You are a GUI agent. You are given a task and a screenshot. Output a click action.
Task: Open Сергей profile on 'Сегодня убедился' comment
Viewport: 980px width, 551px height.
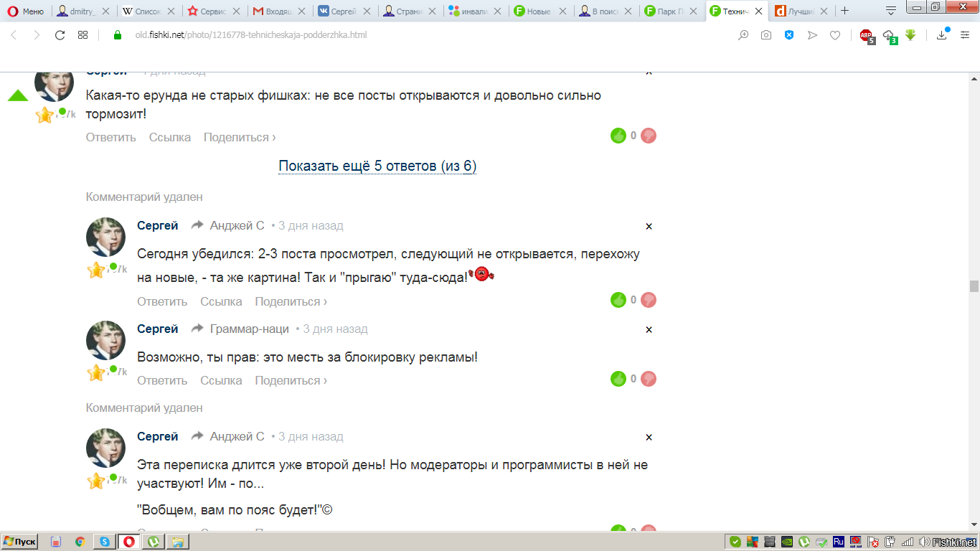pyautogui.click(x=157, y=225)
